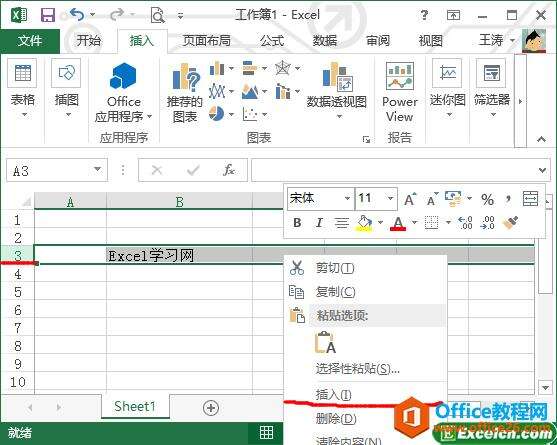Open the 文件 File tab

[30, 41]
